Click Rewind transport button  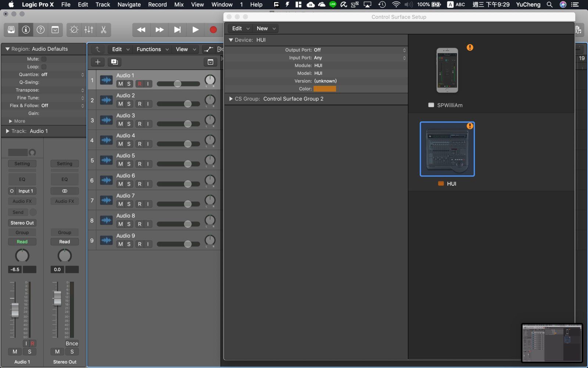pyautogui.click(x=141, y=30)
